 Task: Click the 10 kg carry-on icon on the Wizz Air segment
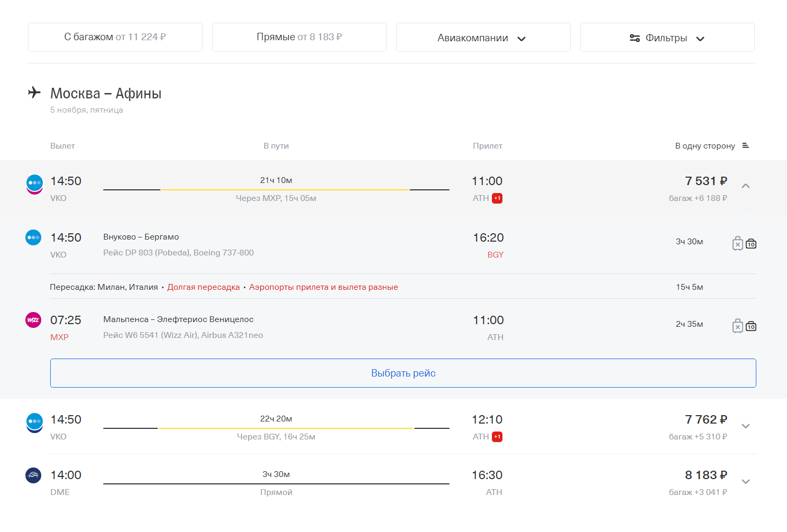(x=751, y=326)
